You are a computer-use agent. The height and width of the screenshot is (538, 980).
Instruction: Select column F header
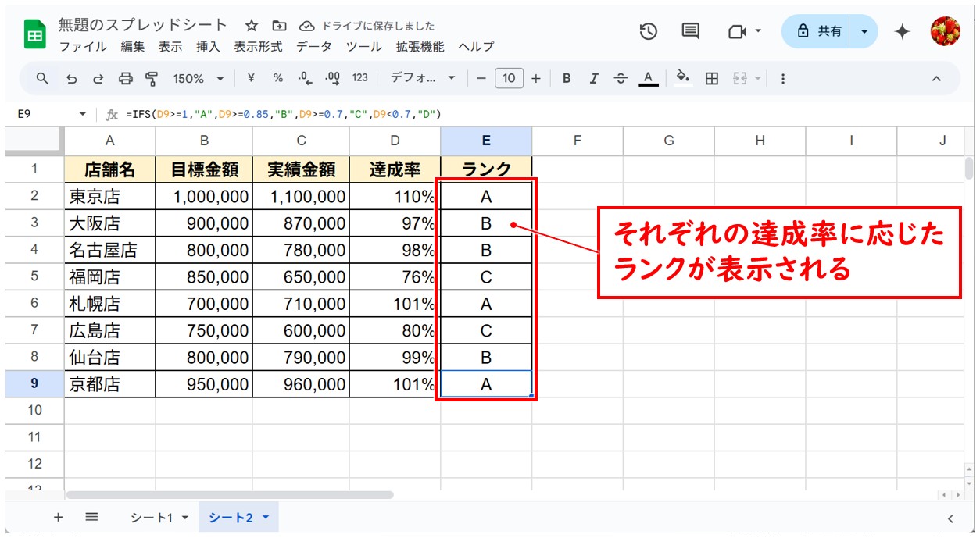tap(578, 141)
